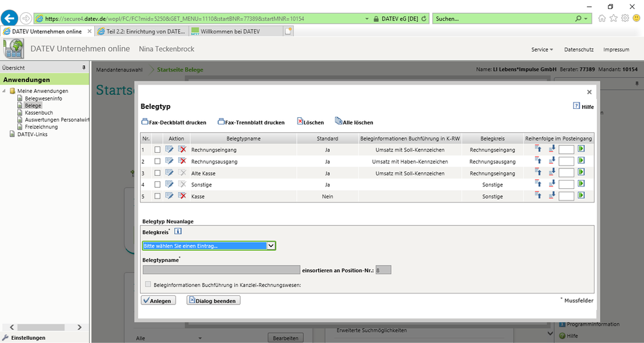Click the Anlegen button

(x=159, y=300)
